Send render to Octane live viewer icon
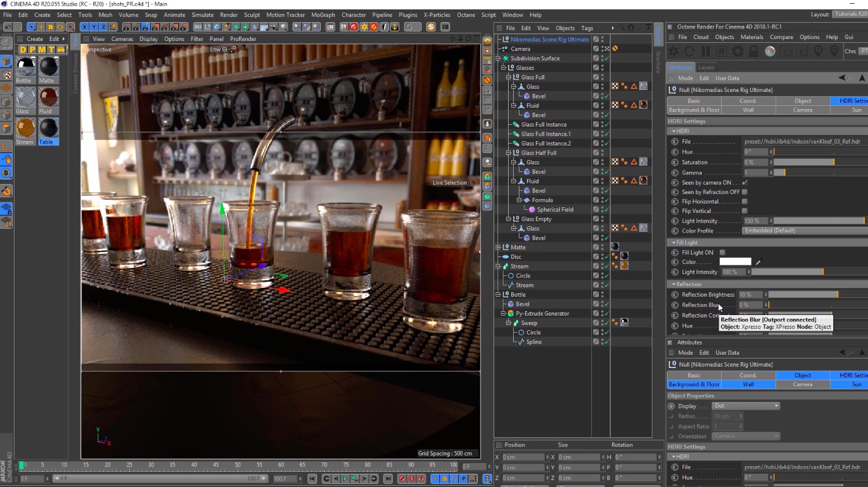868x487 pixels. [674, 52]
